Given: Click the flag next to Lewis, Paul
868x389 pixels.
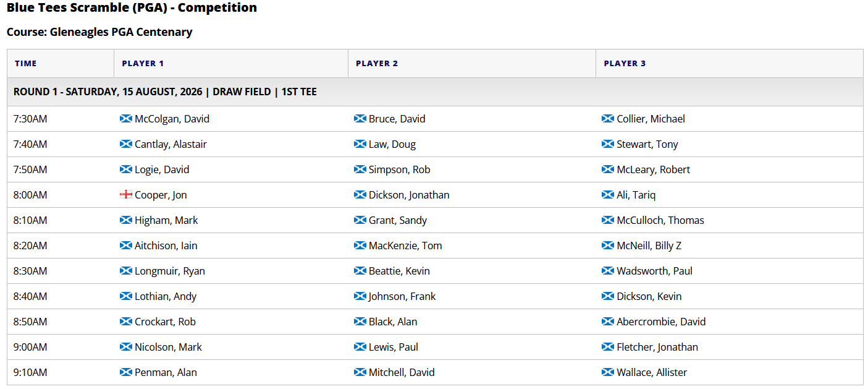Looking at the screenshot, I should [x=360, y=347].
